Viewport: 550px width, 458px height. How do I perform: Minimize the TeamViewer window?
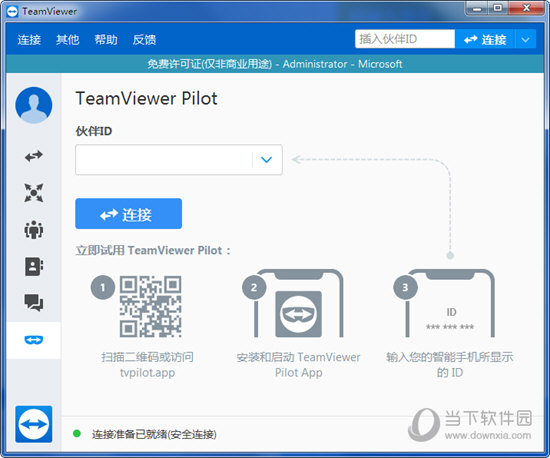pyautogui.click(x=477, y=8)
